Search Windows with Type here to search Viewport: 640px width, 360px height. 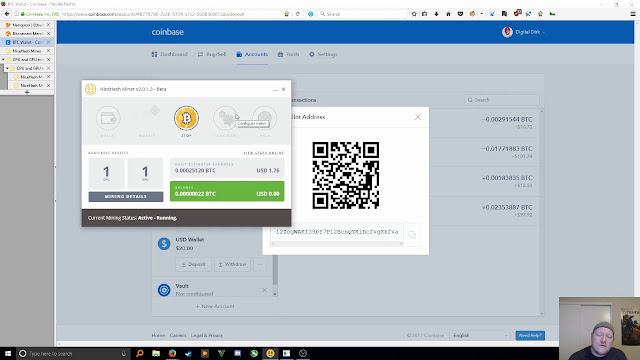pyautogui.click(x=73, y=353)
